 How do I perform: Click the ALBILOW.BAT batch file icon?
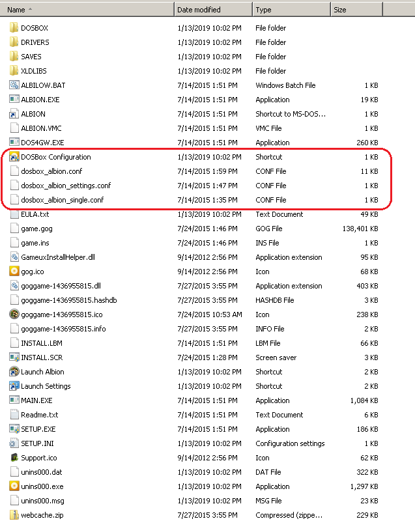tap(14, 85)
